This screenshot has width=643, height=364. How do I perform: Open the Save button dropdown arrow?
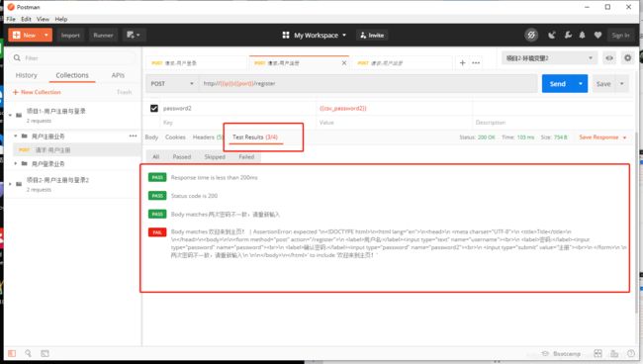(621, 84)
